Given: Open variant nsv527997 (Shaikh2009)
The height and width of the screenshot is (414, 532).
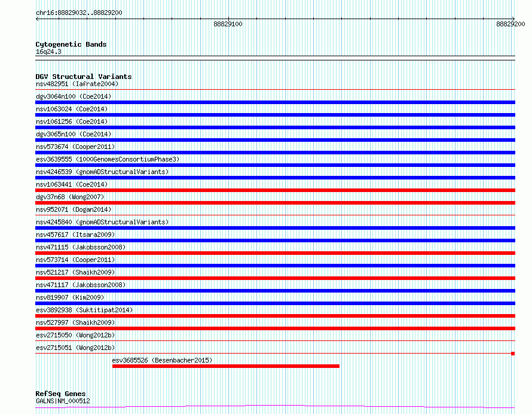Looking at the screenshot, I should 75,322.
